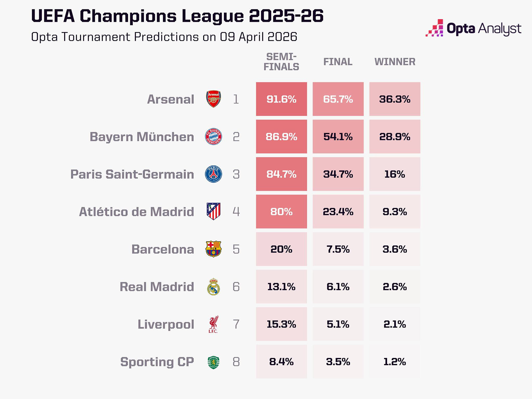Image resolution: width=532 pixels, height=399 pixels.
Task: Click the Liverpool liver bird crest
Action: [213, 324]
